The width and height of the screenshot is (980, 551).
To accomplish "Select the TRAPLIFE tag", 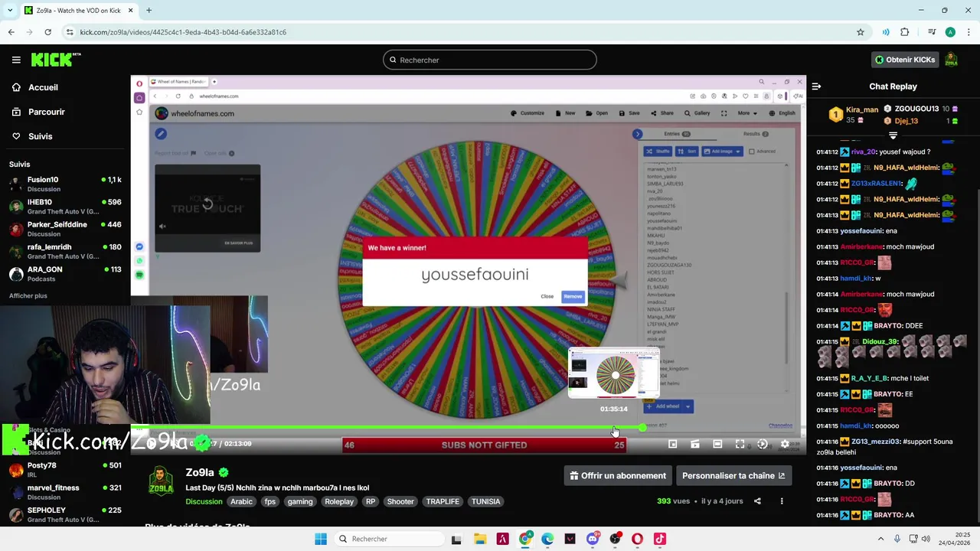I will point(443,501).
